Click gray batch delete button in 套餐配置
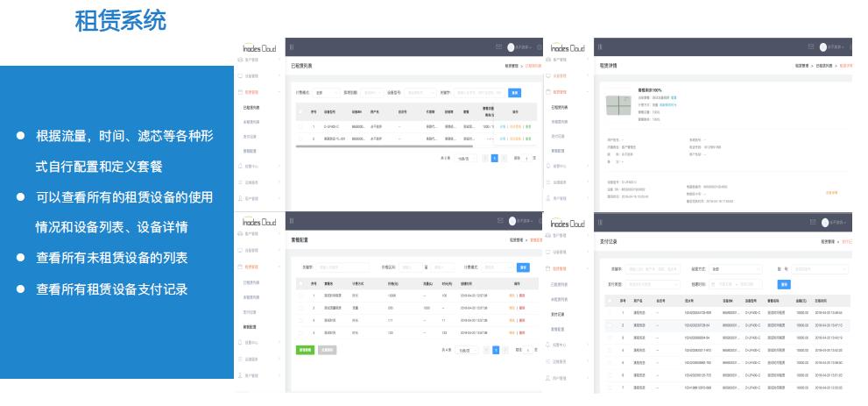The width and height of the screenshot is (868, 406). 328,350
